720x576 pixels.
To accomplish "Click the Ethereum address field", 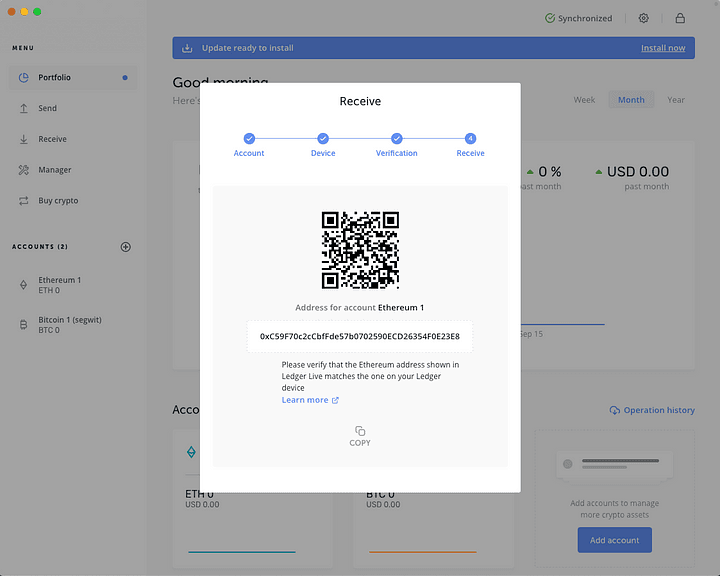I will (x=360, y=336).
